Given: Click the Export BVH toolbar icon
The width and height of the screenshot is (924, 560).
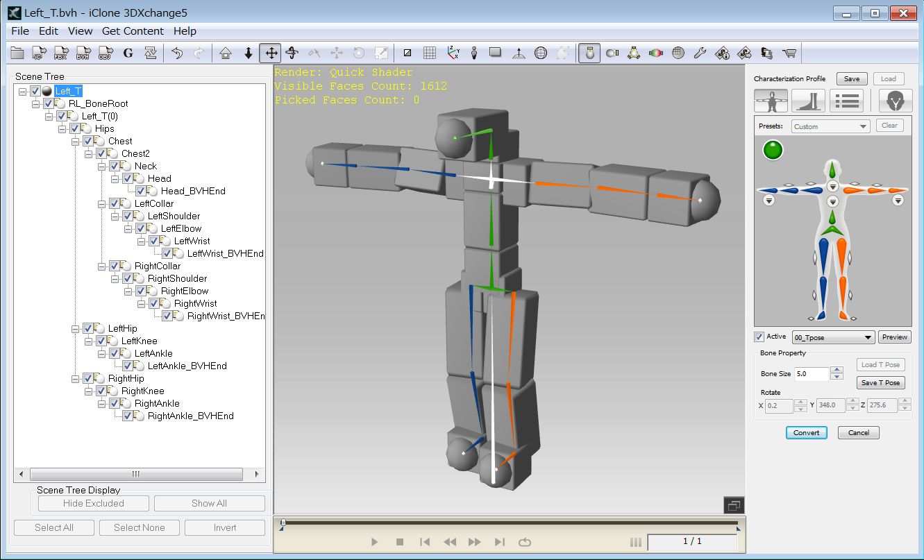Looking at the screenshot, I should [x=83, y=53].
